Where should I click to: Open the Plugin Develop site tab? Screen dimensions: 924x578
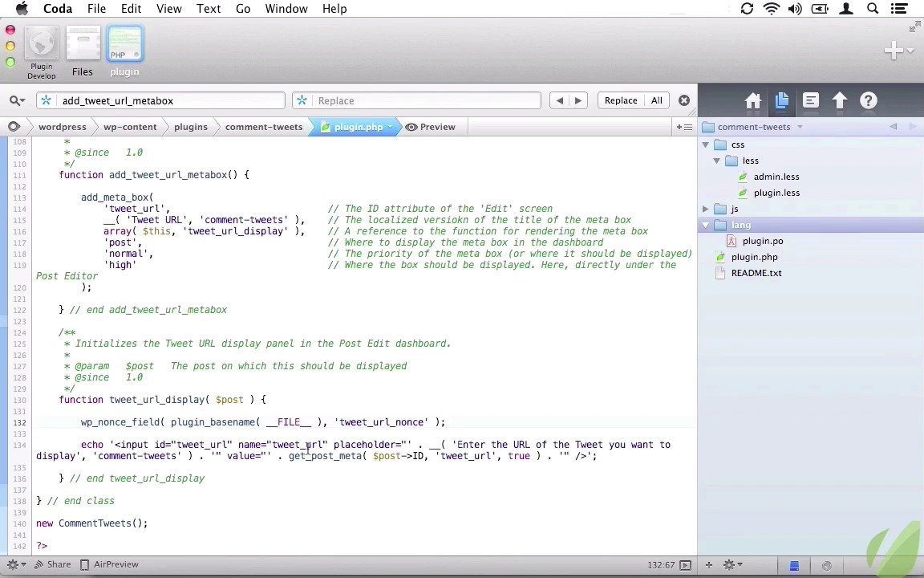(41, 52)
